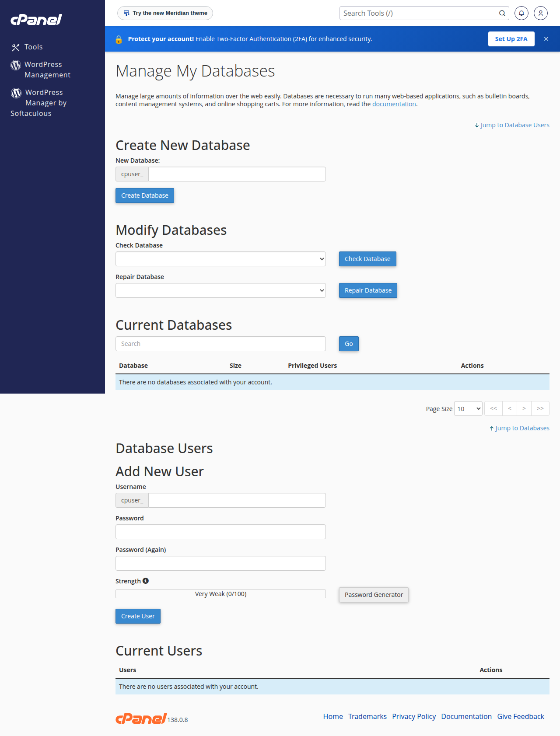The width and height of the screenshot is (560, 736).
Task: Open the Documentation footer link
Action: (x=466, y=716)
